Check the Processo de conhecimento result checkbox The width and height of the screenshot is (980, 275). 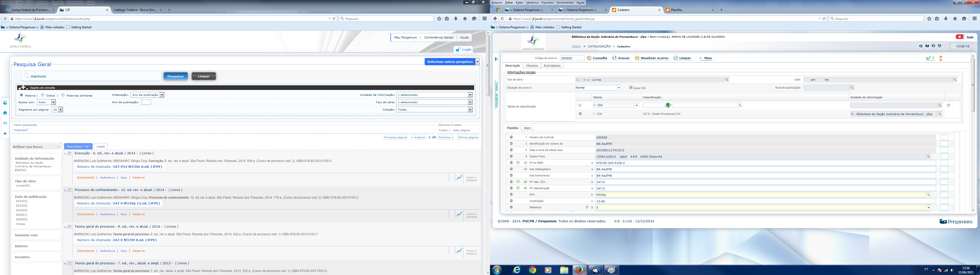tap(70, 190)
